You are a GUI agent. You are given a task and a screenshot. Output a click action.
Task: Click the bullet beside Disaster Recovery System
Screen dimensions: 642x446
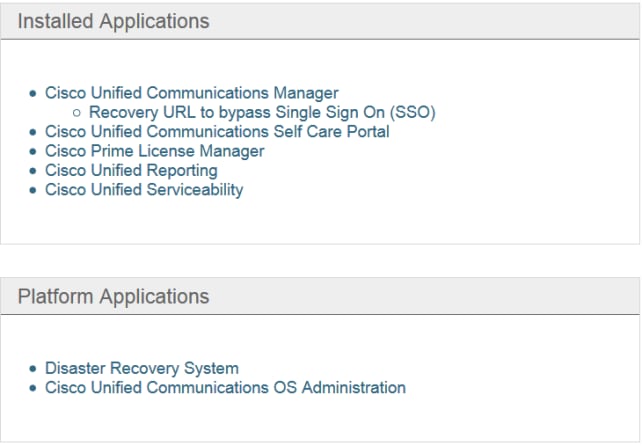tap(35, 369)
